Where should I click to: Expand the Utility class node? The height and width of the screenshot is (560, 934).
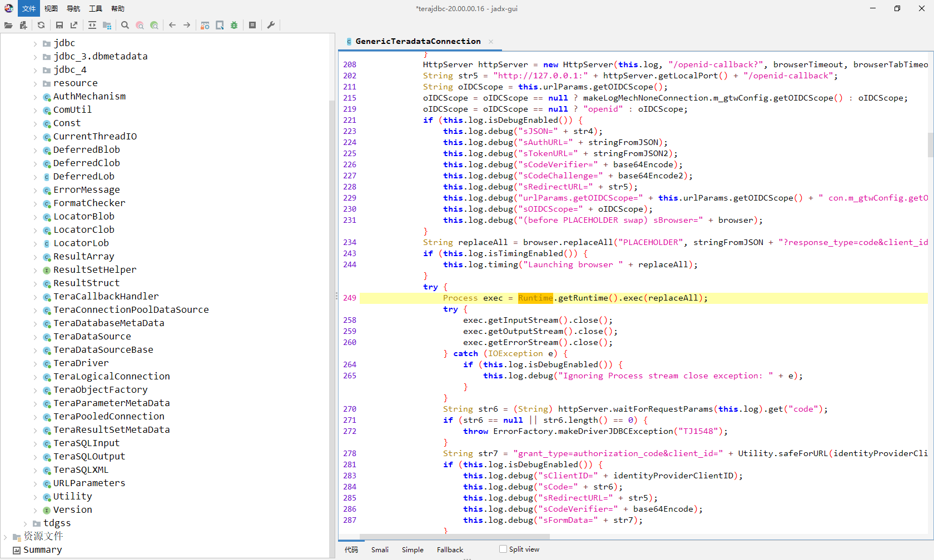pos(35,497)
